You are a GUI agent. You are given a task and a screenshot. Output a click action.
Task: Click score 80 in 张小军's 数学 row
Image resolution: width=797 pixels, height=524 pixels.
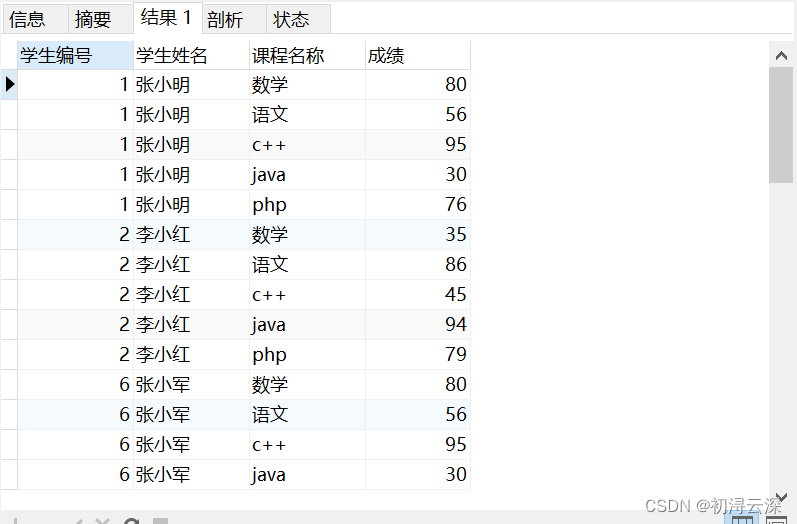tap(418, 384)
